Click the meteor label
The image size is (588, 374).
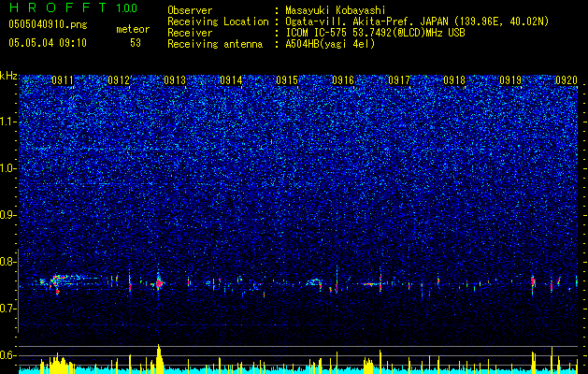(x=133, y=29)
